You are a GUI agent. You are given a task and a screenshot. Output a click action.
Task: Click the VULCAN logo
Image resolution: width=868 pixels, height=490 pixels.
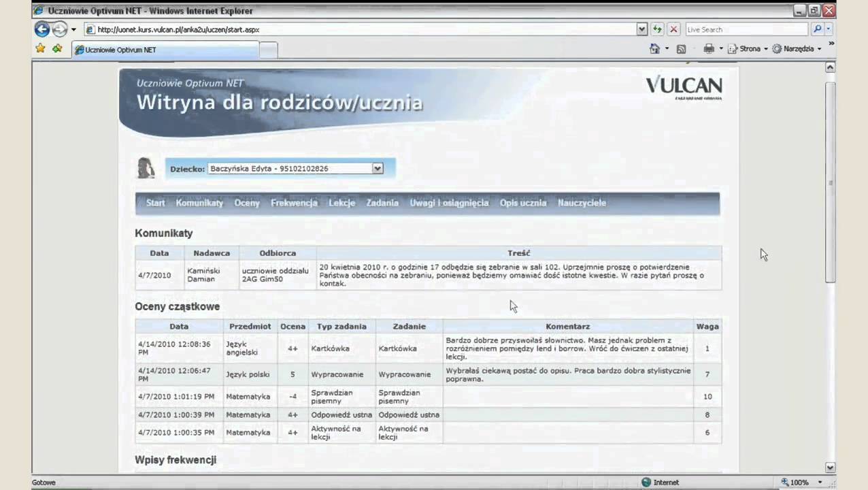click(684, 87)
